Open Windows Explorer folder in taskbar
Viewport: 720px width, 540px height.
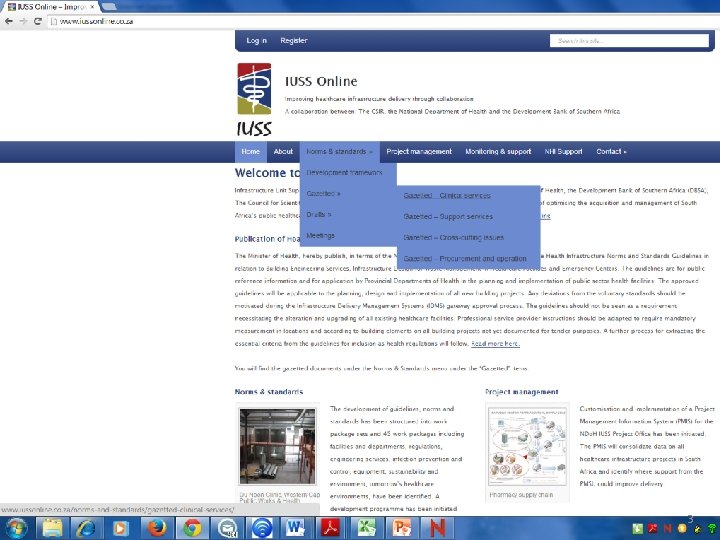[x=52, y=529]
